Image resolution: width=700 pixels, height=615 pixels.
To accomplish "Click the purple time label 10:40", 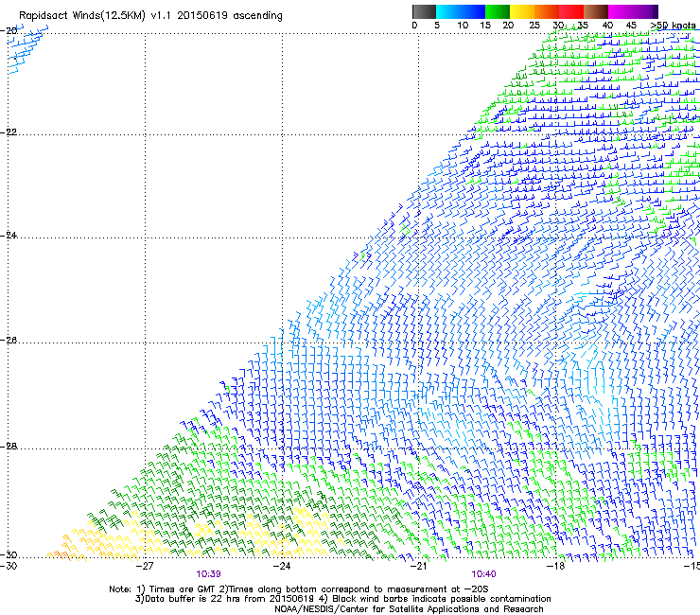I will coord(483,574).
